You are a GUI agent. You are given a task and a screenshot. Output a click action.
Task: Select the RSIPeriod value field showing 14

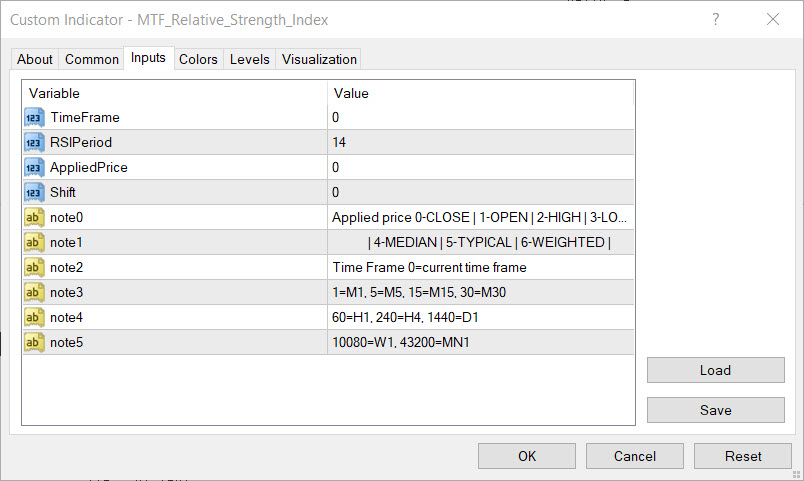click(481, 143)
